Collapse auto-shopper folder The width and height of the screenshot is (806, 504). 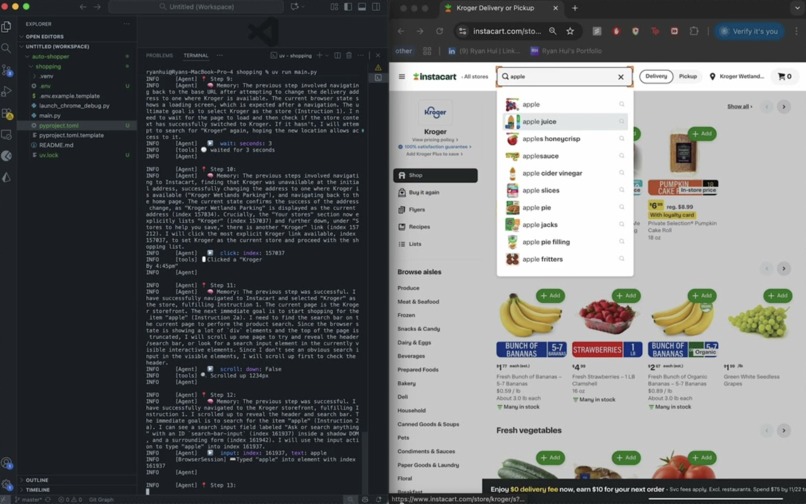click(x=50, y=57)
